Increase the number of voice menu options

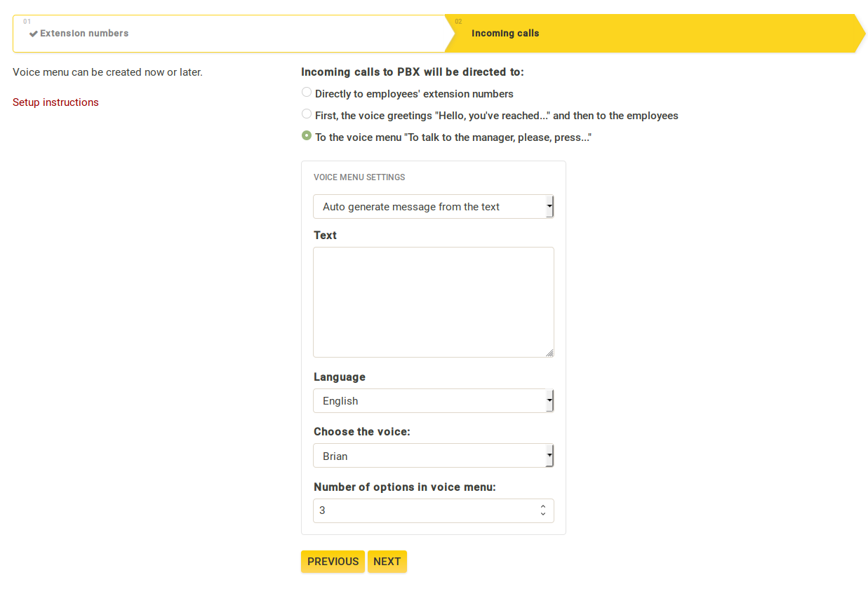click(x=543, y=506)
